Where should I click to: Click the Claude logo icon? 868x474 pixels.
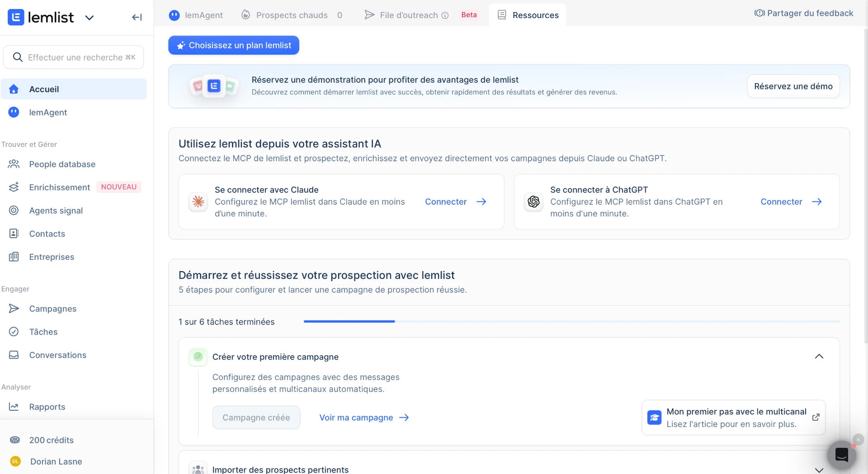pos(198,202)
